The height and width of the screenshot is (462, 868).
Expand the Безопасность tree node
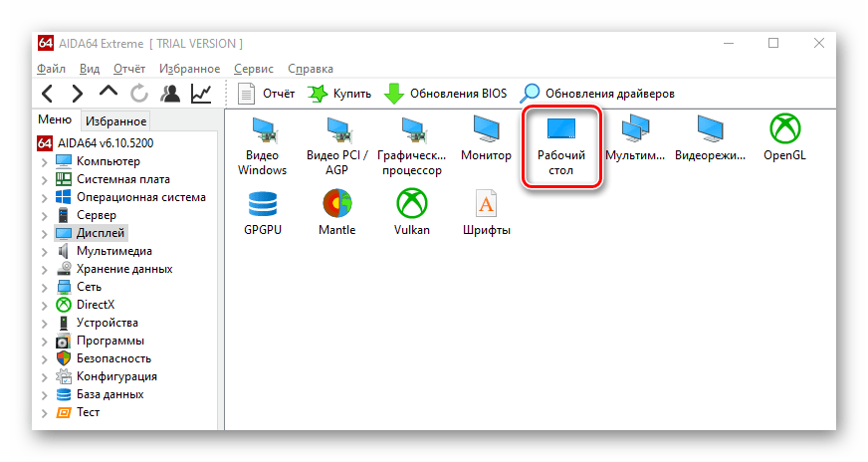click(x=44, y=358)
